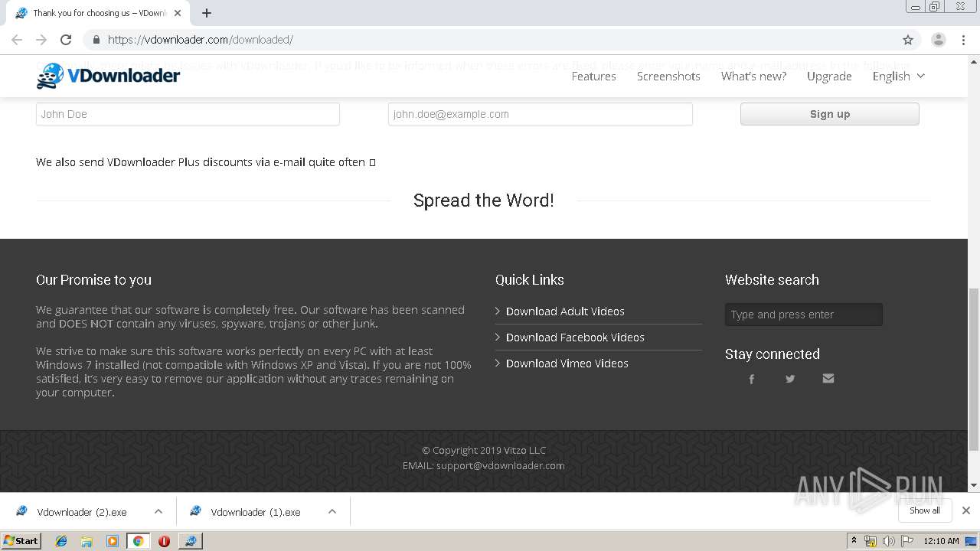Click the Chrome icon in the taskbar

tap(138, 541)
